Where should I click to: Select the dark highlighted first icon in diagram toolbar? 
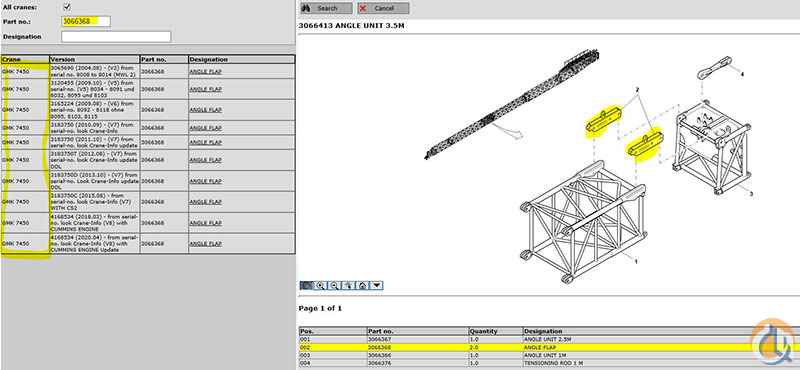[x=306, y=286]
